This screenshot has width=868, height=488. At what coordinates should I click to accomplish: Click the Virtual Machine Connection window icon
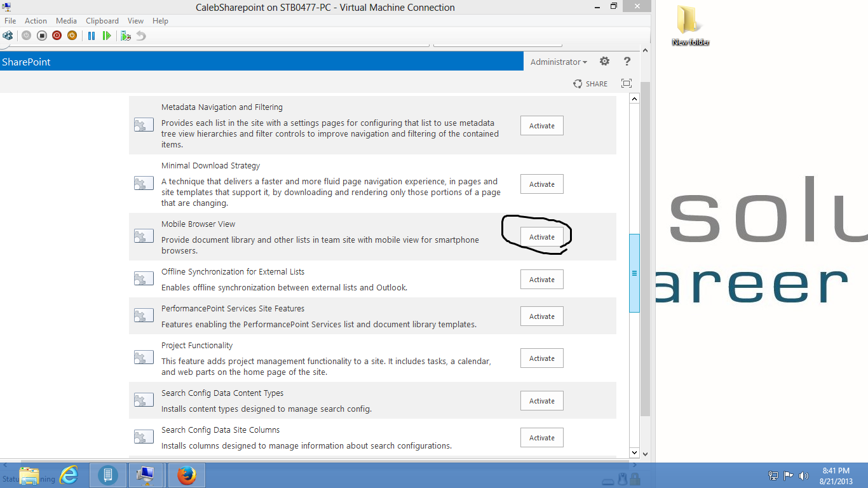click(x=7, y=7)
